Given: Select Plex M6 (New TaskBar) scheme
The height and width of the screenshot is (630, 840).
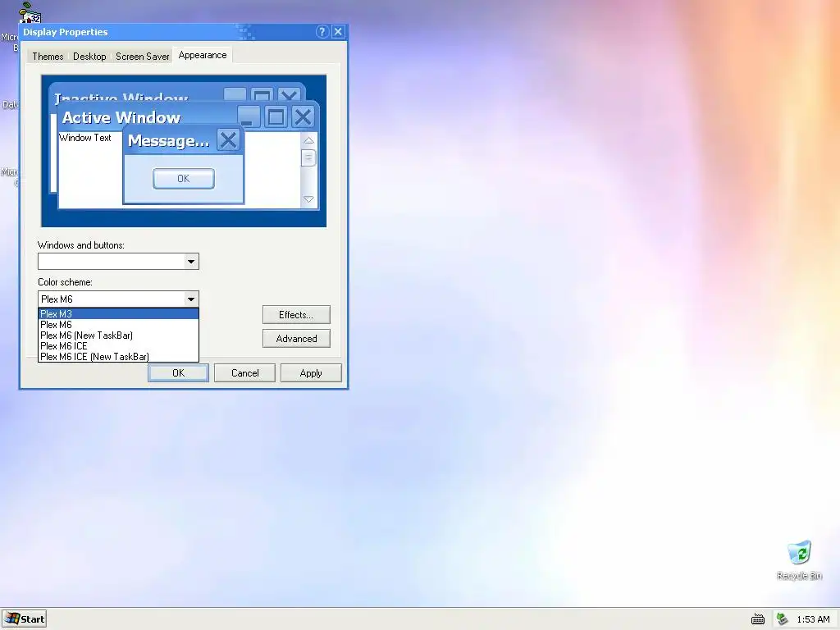Looking at the screenshot, I should [x=118, y=336].
